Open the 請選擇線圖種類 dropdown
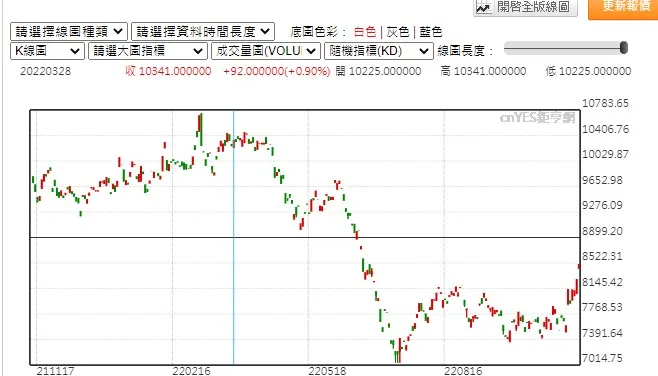This screenshot has height=376, width=658. click(x=69, y=31)
